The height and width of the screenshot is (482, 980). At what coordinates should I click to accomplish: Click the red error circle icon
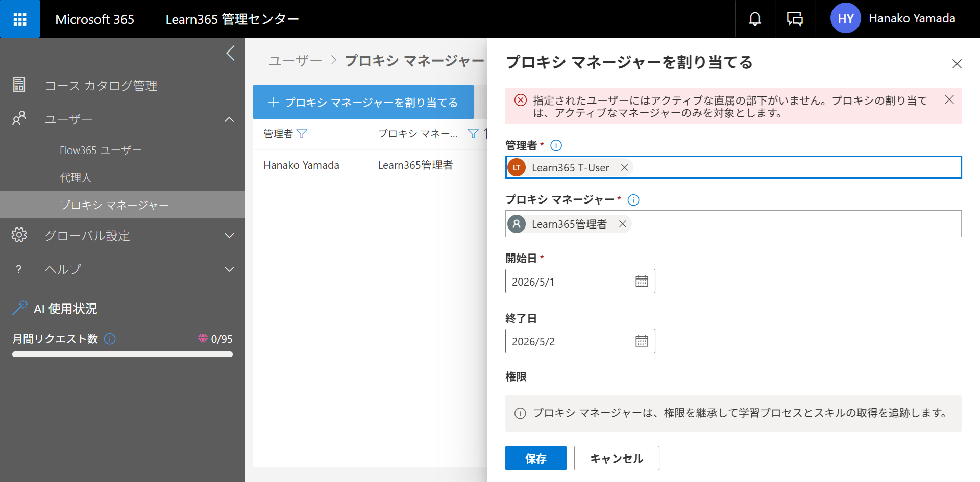[x=520, y=100]
